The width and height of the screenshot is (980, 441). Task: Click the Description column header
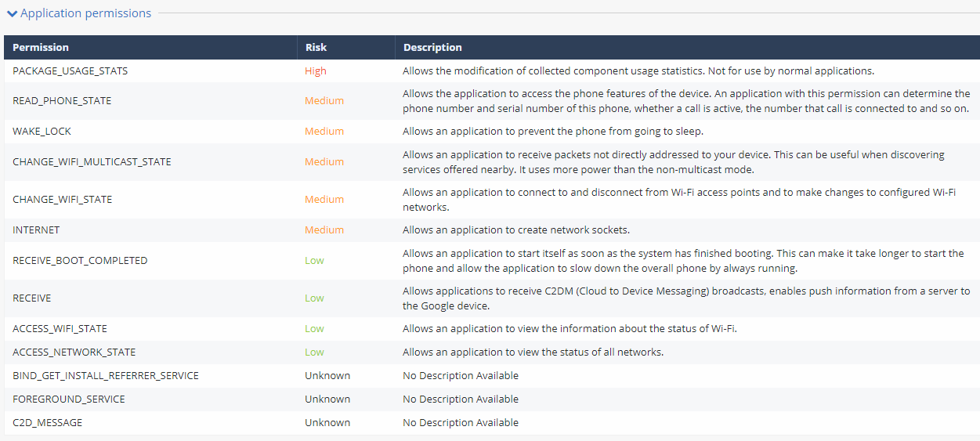coord(432,47)
